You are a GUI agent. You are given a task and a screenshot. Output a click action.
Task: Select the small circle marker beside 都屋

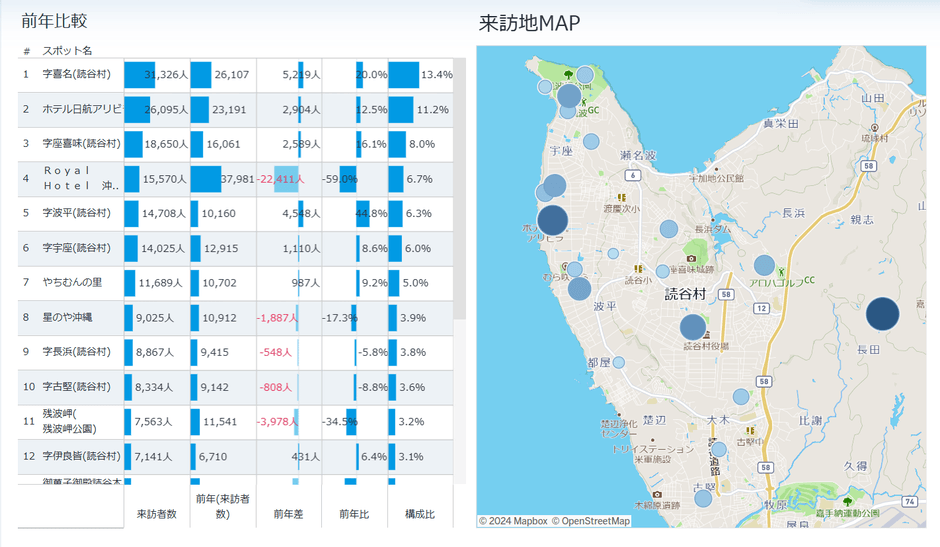click(x=619, y=362)
